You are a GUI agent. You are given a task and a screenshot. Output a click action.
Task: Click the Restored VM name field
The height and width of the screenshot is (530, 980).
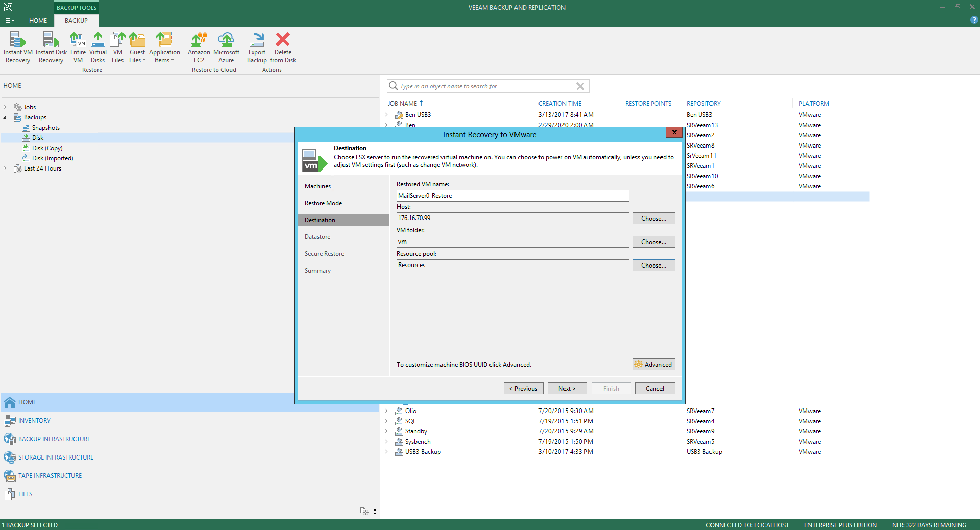click(x=512, y=196)
